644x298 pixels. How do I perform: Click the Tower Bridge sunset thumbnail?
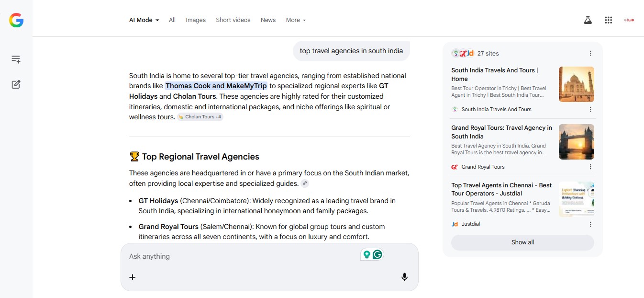[x=577, y=142]
